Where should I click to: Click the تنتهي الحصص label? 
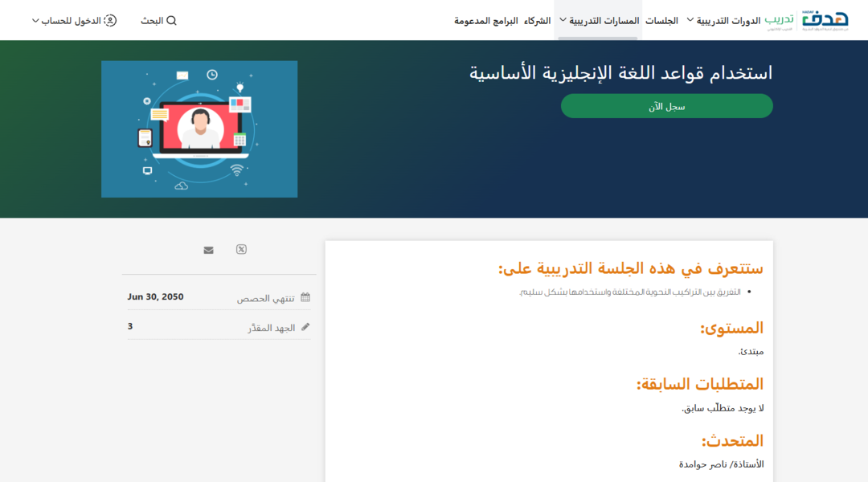[266, 298]
